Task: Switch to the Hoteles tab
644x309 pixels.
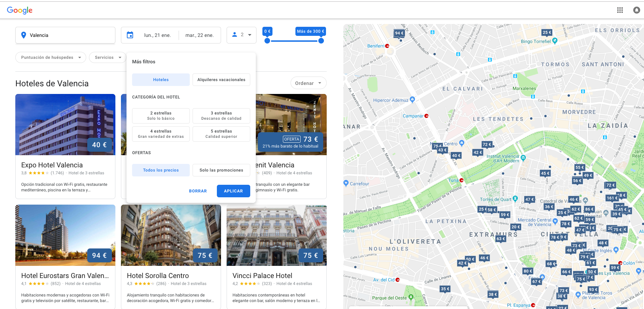Action: [x=161, y=80]
